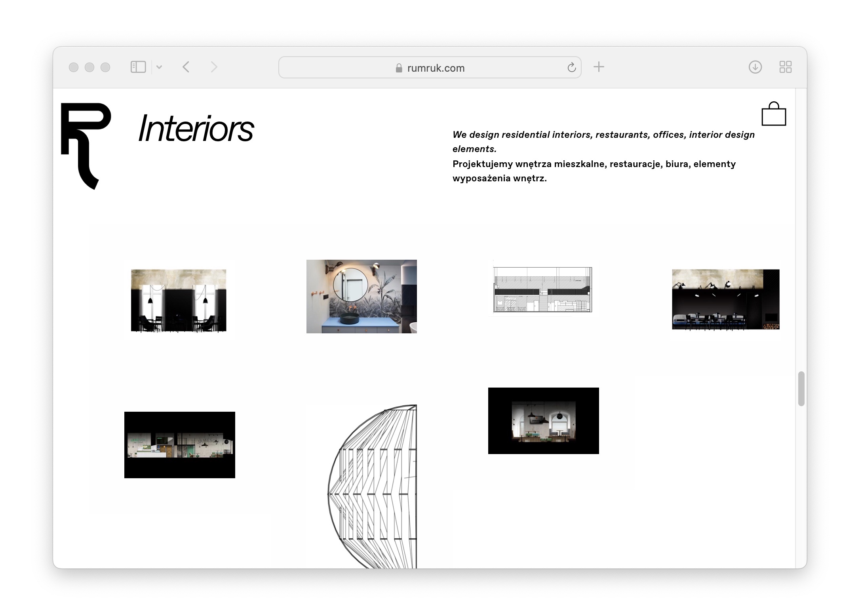The image size is (860, 616).
Task: Open a new tab with the plus button
Action: pyautogui.click(x=599, y=67)
